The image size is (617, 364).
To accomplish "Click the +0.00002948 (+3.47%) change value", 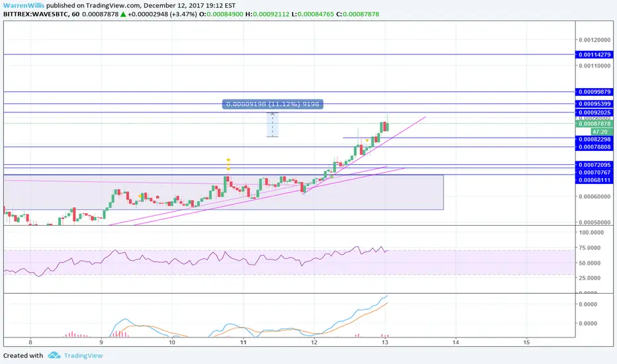I will pyautogui.click(x=162, y=14).
